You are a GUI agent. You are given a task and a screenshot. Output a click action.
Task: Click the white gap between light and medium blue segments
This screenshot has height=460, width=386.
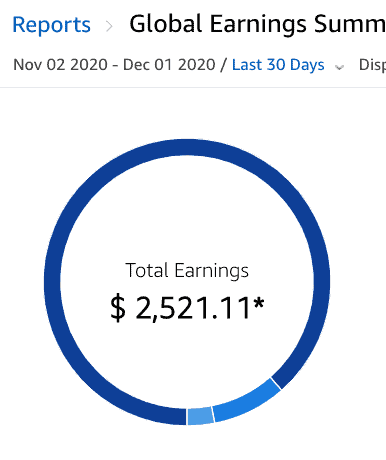(213, 414)
